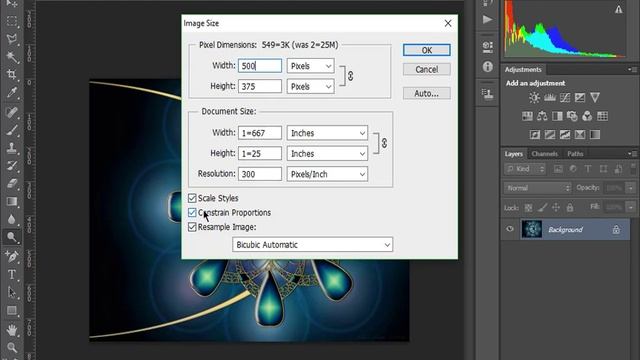Select the Path Selection tool
This screenshot has width=640, height=360.
point(12,293)
